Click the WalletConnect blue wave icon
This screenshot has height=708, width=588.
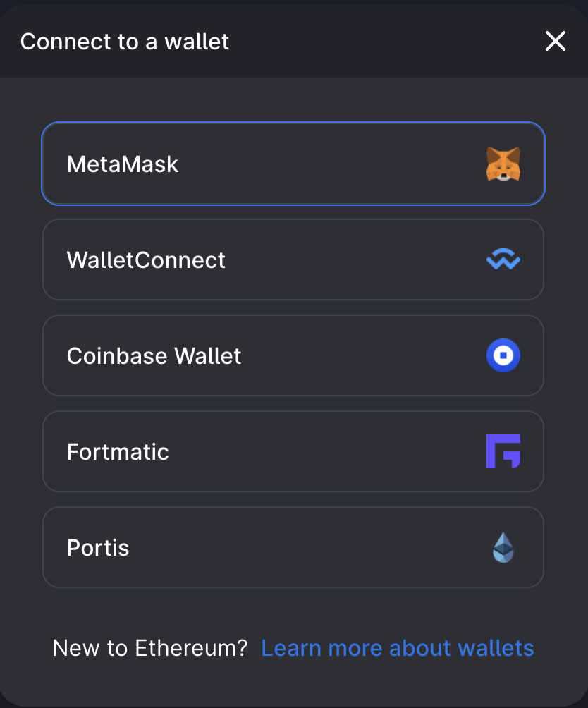503,260
